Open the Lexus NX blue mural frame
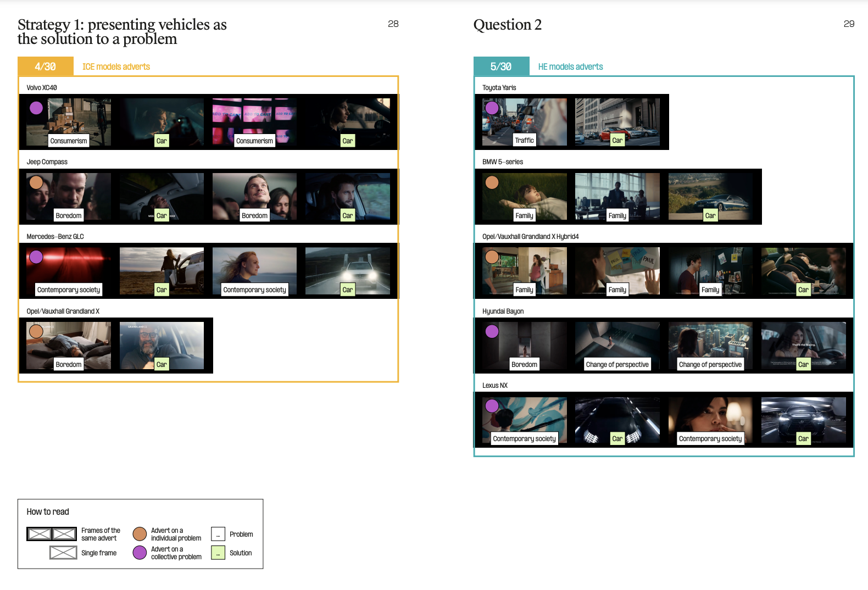Screen dimensions: 868x590 (x=525, y=420)
